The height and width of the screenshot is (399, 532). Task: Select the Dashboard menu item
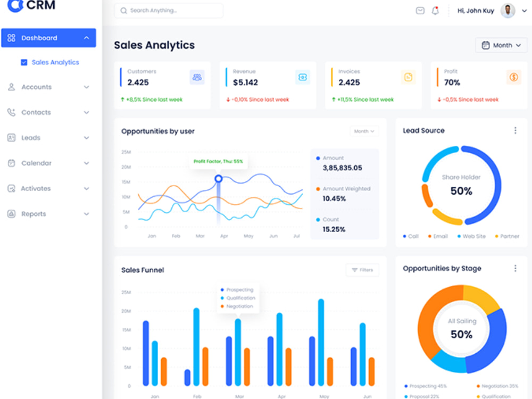[48, 38]
